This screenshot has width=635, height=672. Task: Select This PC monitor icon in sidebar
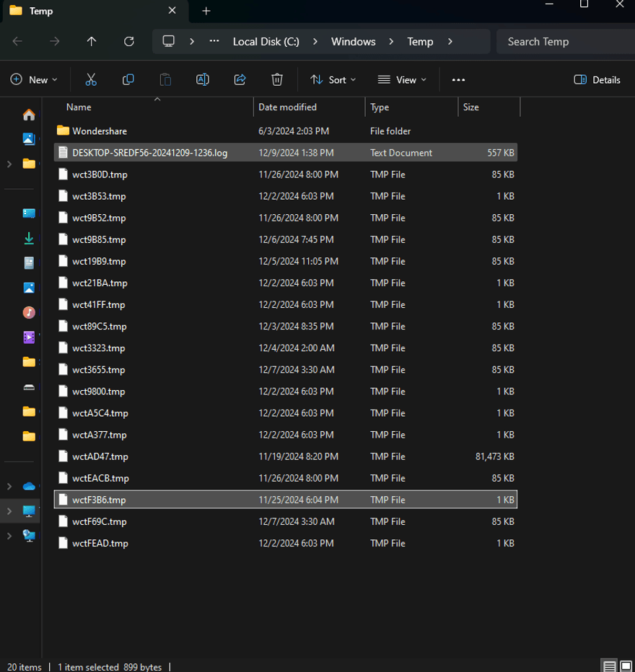coord(29,511)
